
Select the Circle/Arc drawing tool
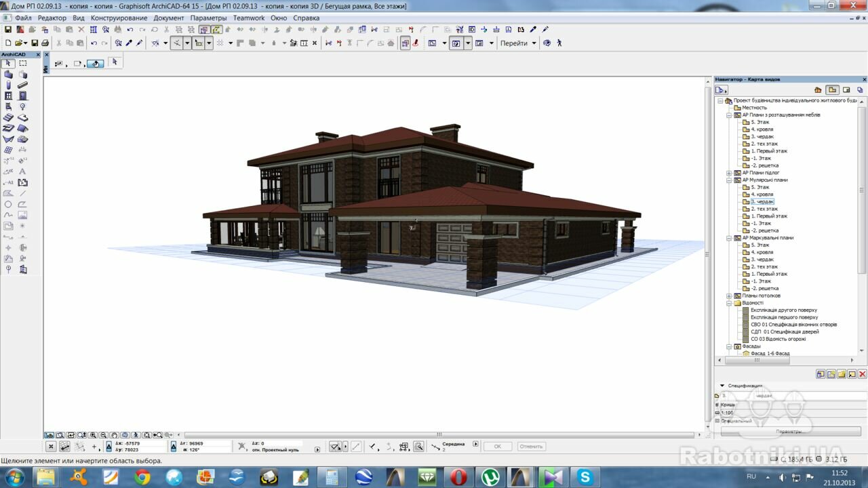pyautogui.click(x=8, y=204)
